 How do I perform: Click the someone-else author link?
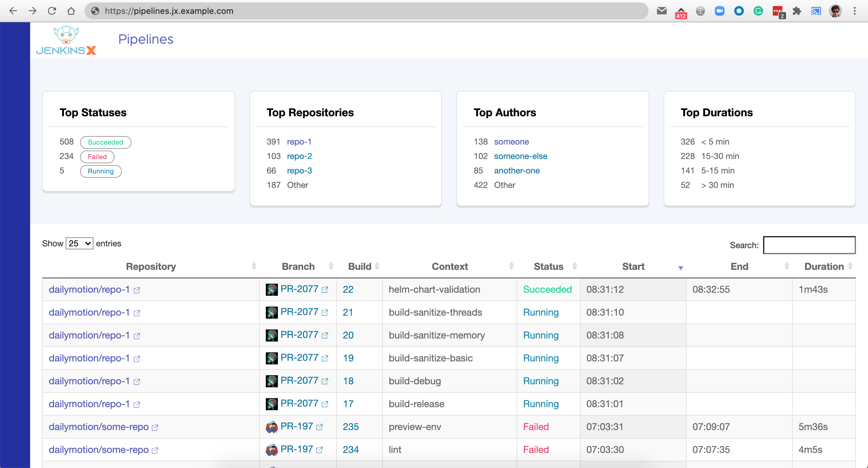click(520, 156)
